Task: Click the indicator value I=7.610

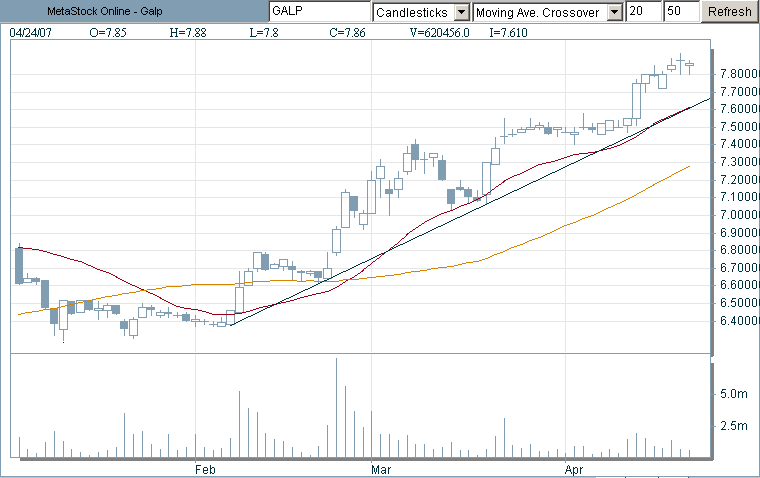Action: coord(508,33)
